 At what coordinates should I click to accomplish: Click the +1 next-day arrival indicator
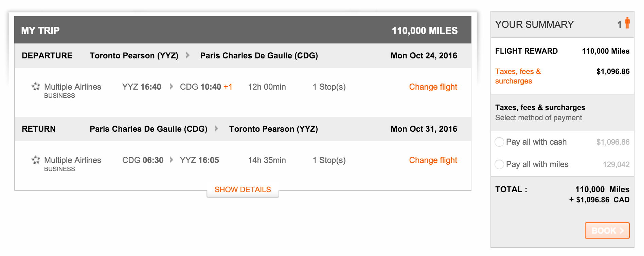228,87
